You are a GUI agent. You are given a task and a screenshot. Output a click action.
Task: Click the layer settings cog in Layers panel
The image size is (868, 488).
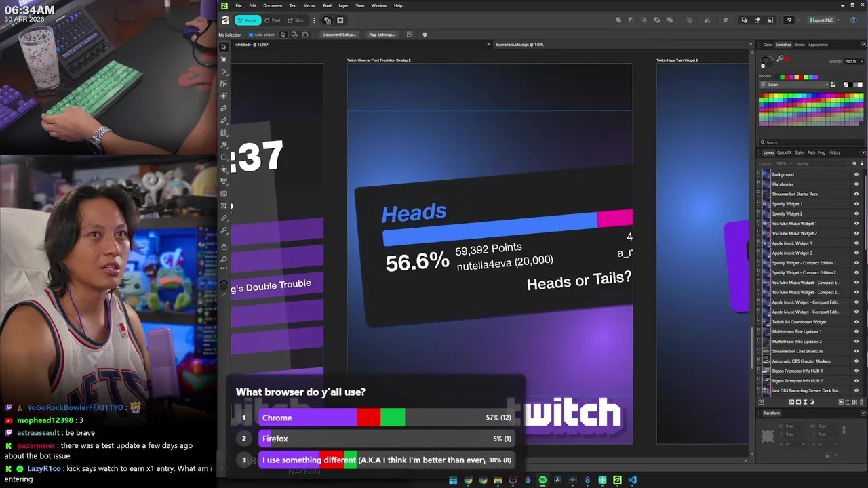[854, 163]
